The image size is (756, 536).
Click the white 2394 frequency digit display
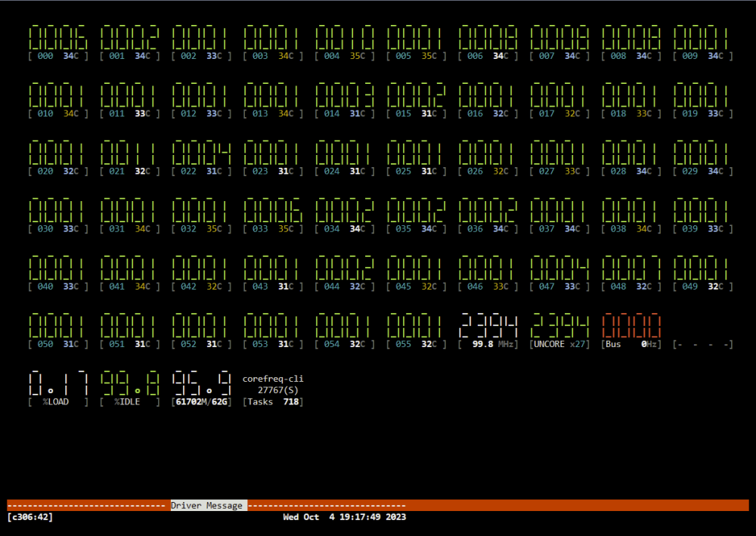tap(488, 326)
